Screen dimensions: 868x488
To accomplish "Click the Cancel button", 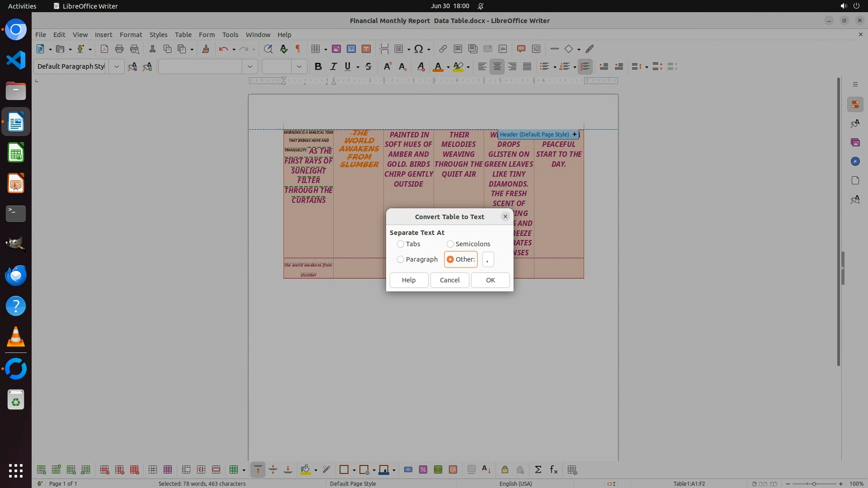I will coord(449,280).
